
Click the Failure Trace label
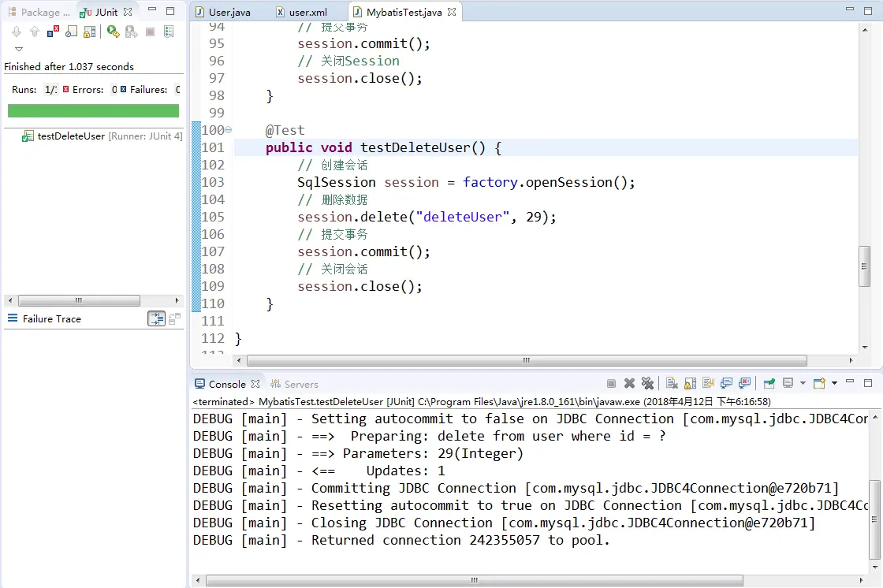52,318
